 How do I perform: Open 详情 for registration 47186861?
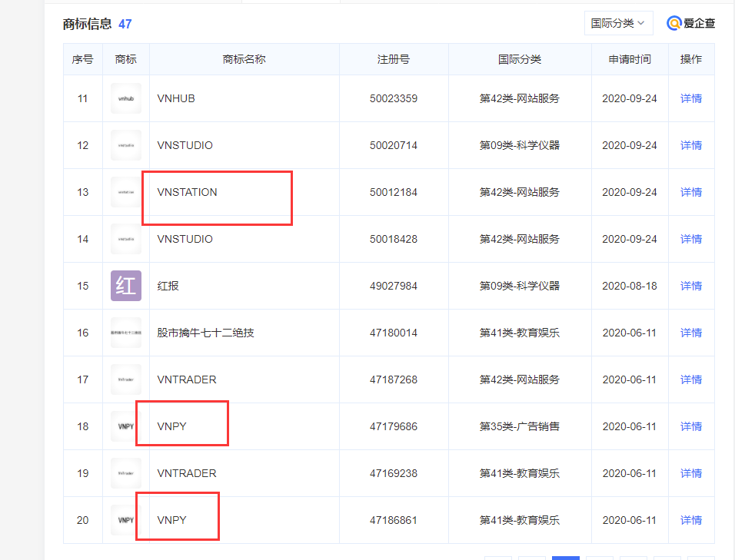[691, 520]
